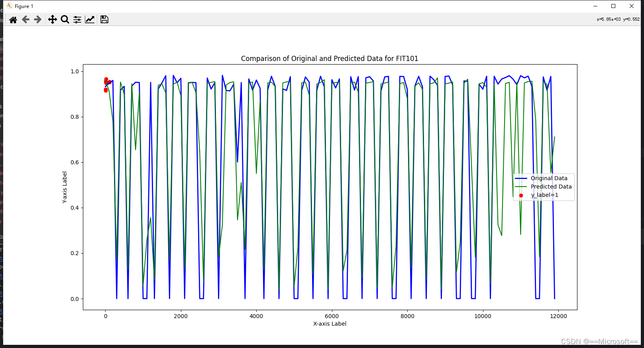Click the y-axis tick label 1.0
The width and height of the screenshot is (644, 348).
click(x=75, y=71)
